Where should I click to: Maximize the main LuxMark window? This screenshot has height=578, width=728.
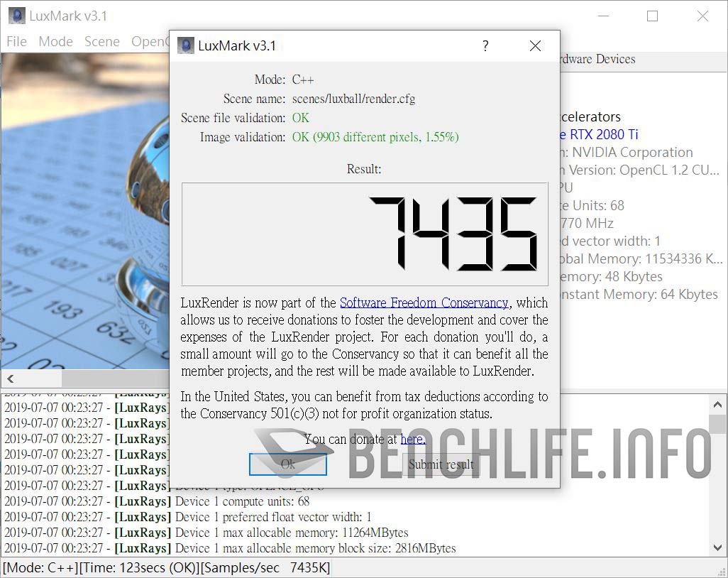pos(652,16)
